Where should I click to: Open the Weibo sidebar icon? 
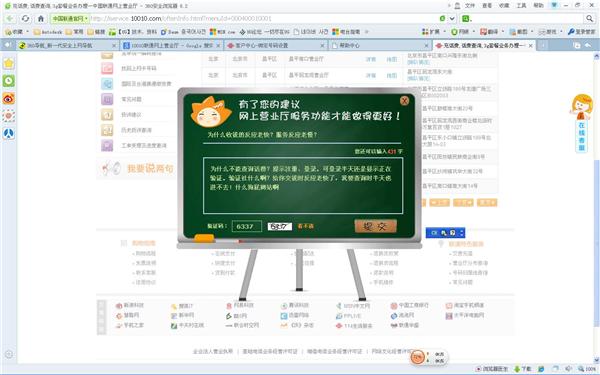[x=8, y=98]
